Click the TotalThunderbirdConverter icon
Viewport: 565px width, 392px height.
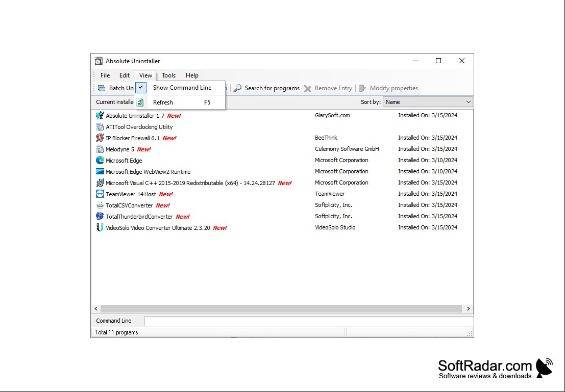click(x=100, y=216)
